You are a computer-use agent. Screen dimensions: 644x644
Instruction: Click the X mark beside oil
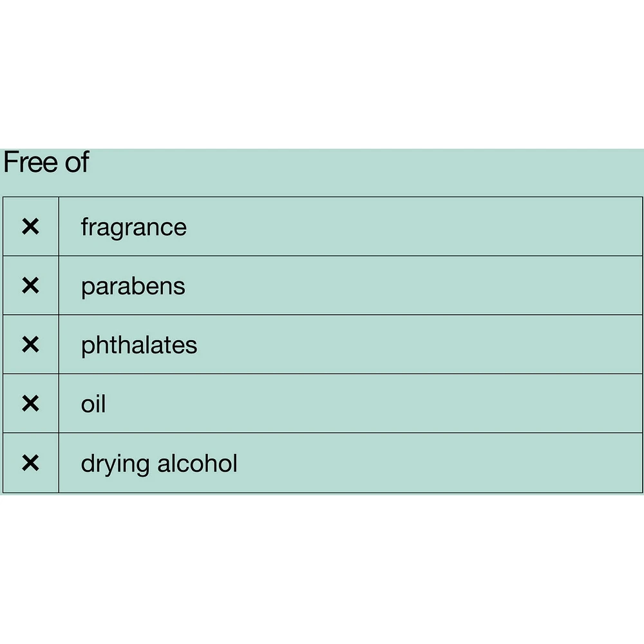pos(30,404)
